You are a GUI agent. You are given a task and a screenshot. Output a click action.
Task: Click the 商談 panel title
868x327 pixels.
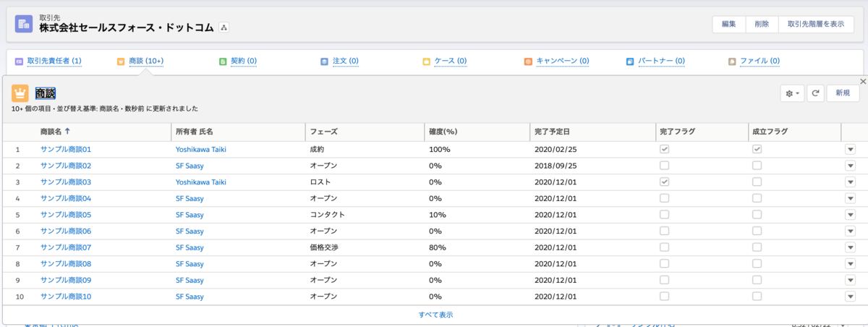click(x=45, y=93)
